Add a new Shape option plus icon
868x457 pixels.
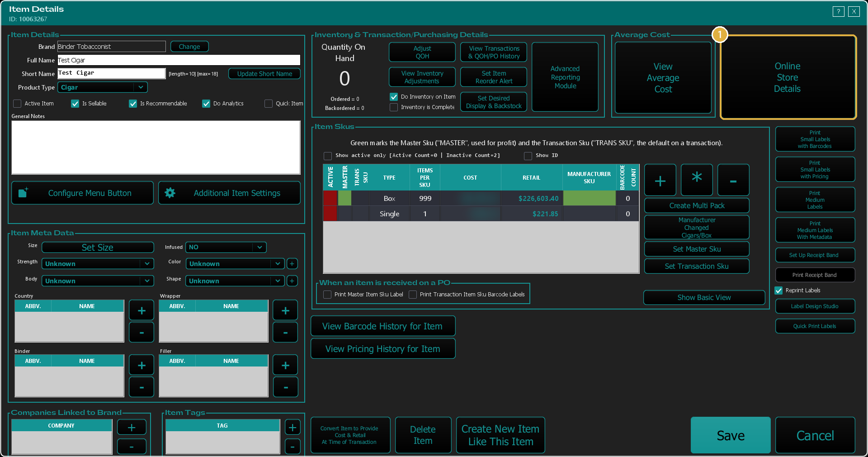coord(292,281)
